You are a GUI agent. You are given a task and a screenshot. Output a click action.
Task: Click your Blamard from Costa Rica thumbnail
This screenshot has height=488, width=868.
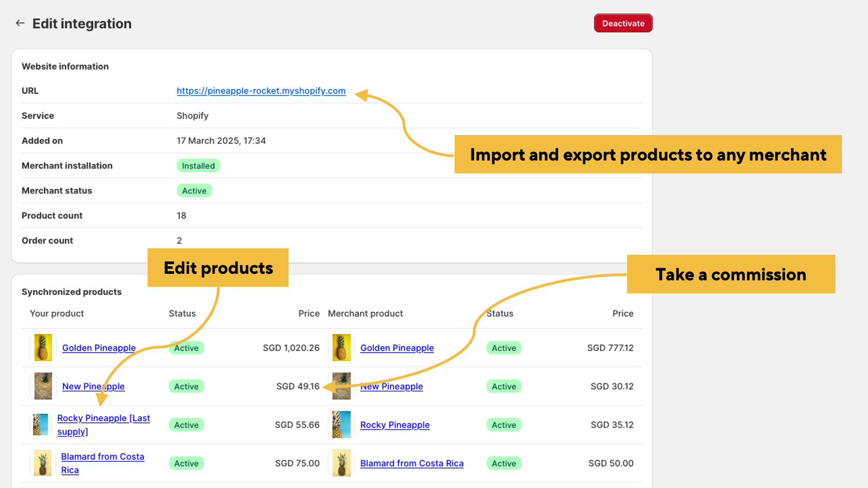pos(43,463)
